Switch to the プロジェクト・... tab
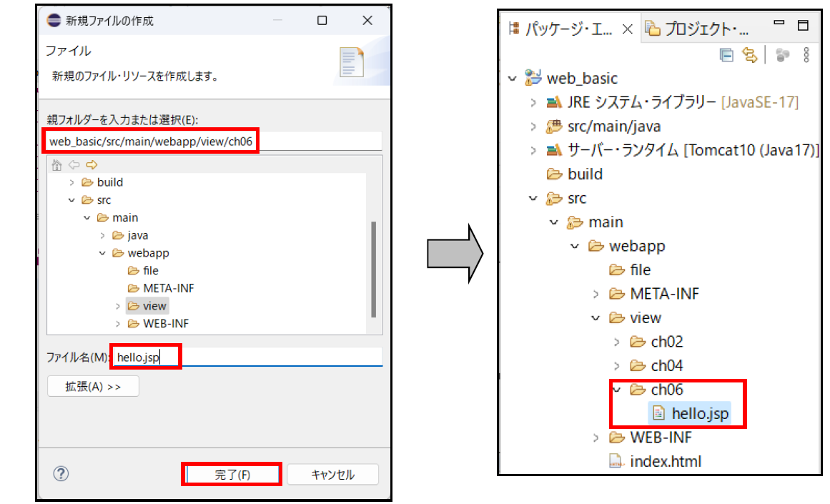Viewport: 830px width, 504px height. coord(697,29)
